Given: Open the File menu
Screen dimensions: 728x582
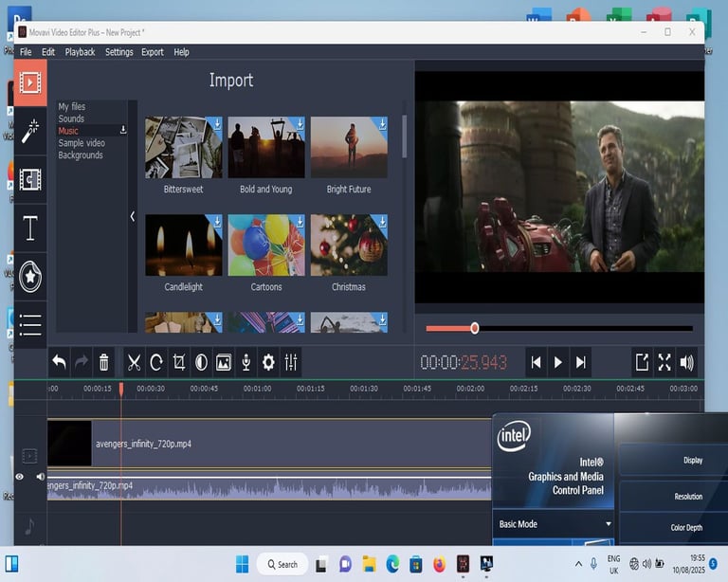Looking at the screenshot, I should (x=26, y=52).
